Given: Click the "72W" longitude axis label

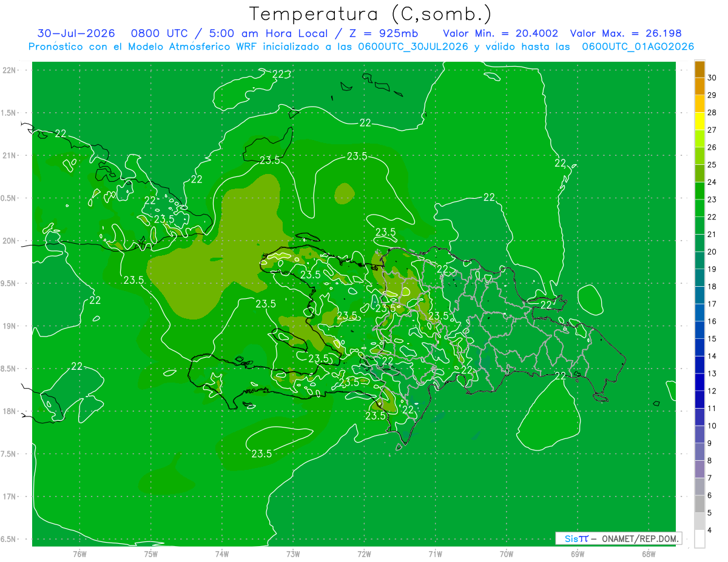Looking at the screenshot, I should click(364, 554).
